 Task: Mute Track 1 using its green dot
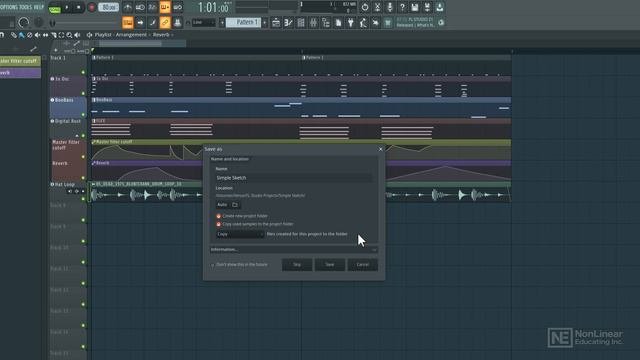pos(83,72)
